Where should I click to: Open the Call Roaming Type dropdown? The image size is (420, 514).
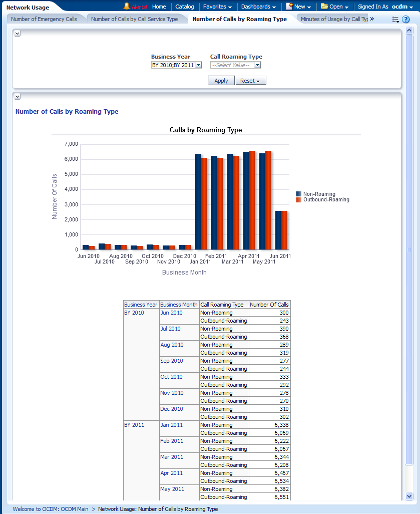pyautogui.click(x=257, y=65)
